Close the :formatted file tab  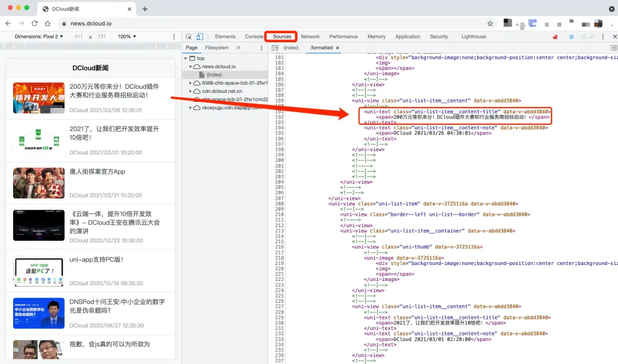tap(338, 48)
